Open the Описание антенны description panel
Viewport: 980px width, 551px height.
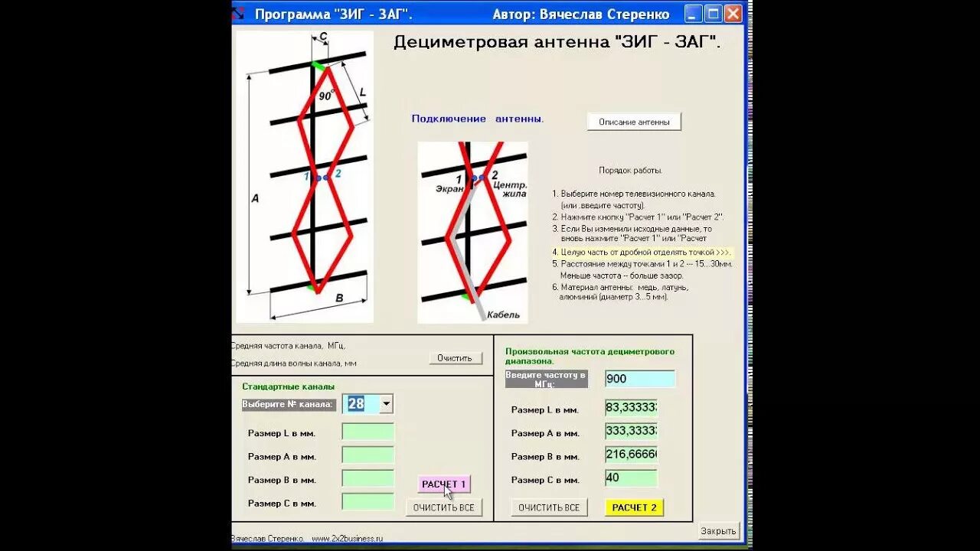[x=635, y=121]
